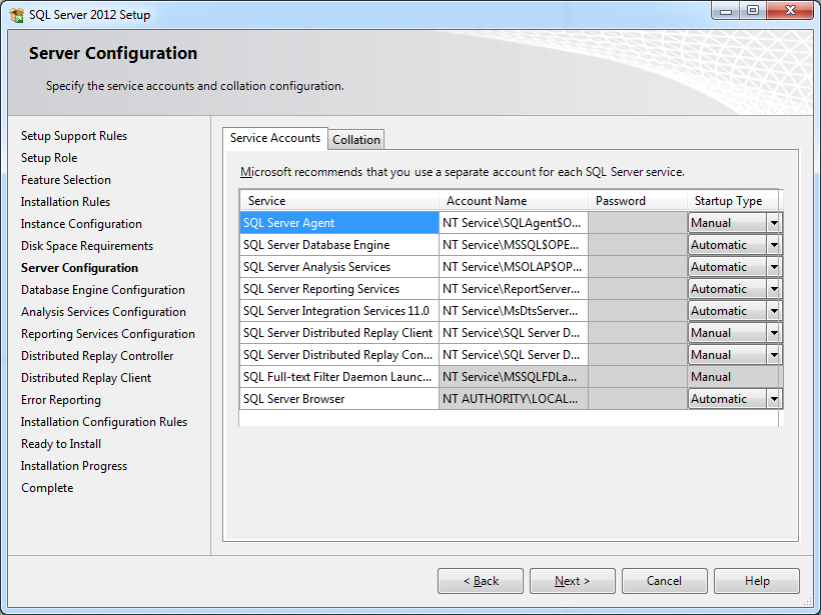Click account name NT Service\MSSQL$OPE... cell
Screen dimensions: 821x615
coord(514,245)
